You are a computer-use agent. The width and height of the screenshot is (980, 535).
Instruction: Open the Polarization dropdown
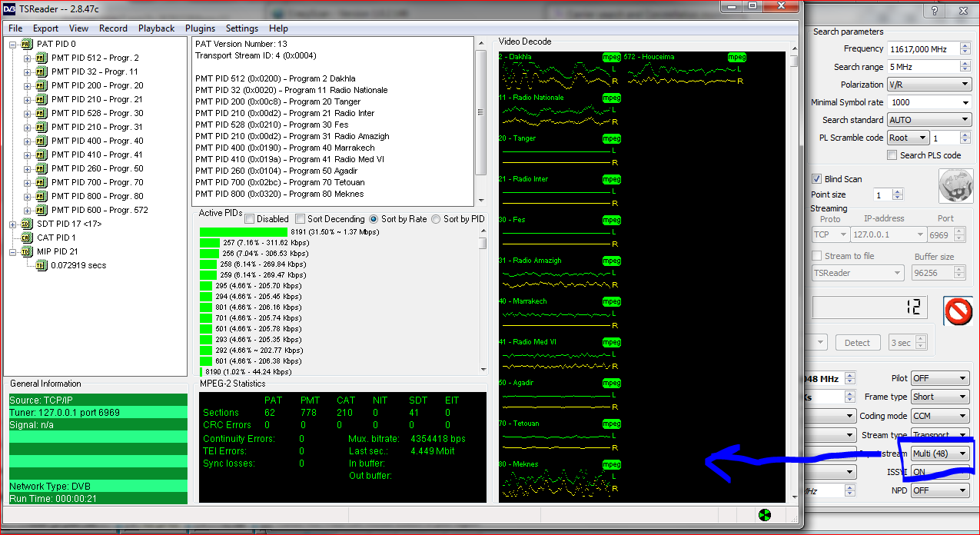coord(929,85)
